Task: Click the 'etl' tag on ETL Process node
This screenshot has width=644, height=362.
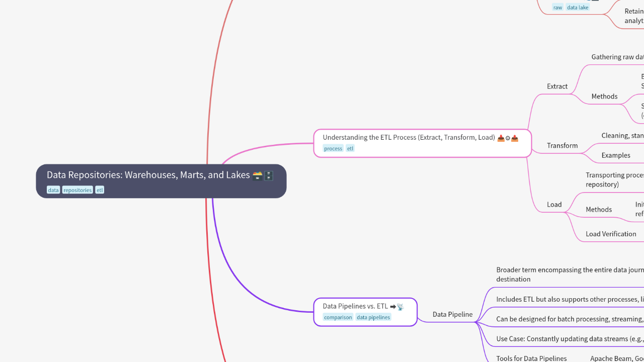Action: (x=350, y=148)
